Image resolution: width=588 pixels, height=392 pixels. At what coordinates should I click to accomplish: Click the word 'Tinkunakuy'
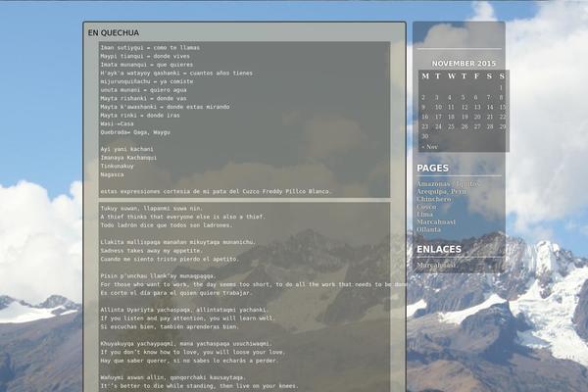click(x=117, y=167)
